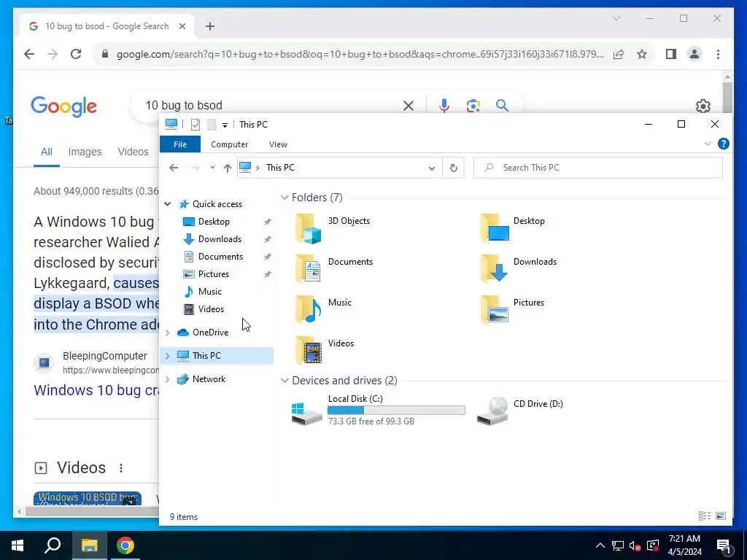Expand This PC in navigation pane
747x560 pixels.
168,356
